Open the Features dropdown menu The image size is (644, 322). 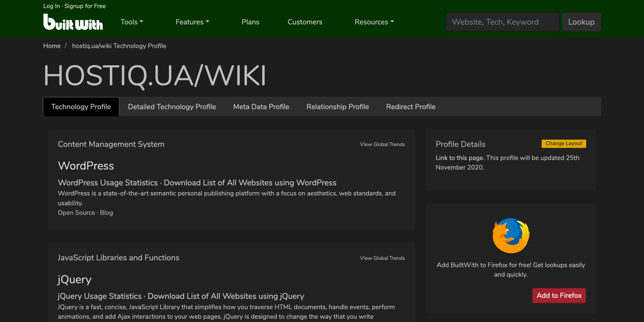point(192,22)
